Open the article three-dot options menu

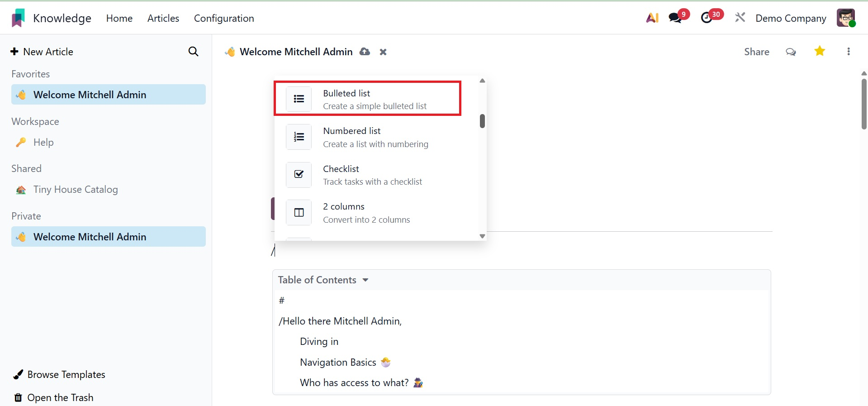(849, 52)
